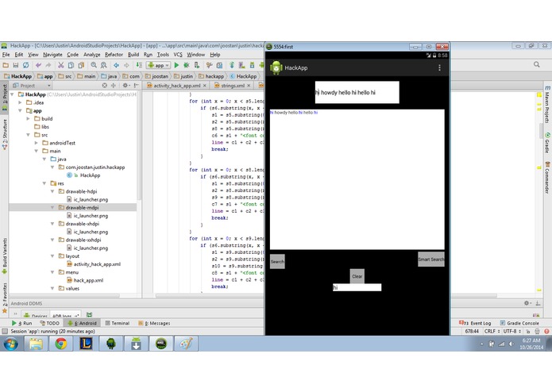Click the blue Back navigation arrow
This screenshot has height=392, width=552.
tap(116, 65)
